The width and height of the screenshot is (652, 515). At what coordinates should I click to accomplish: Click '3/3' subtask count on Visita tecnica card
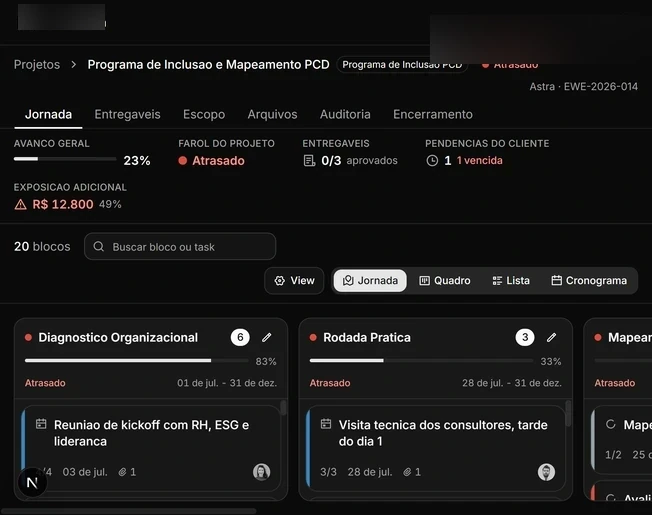[x=328, y=472]
